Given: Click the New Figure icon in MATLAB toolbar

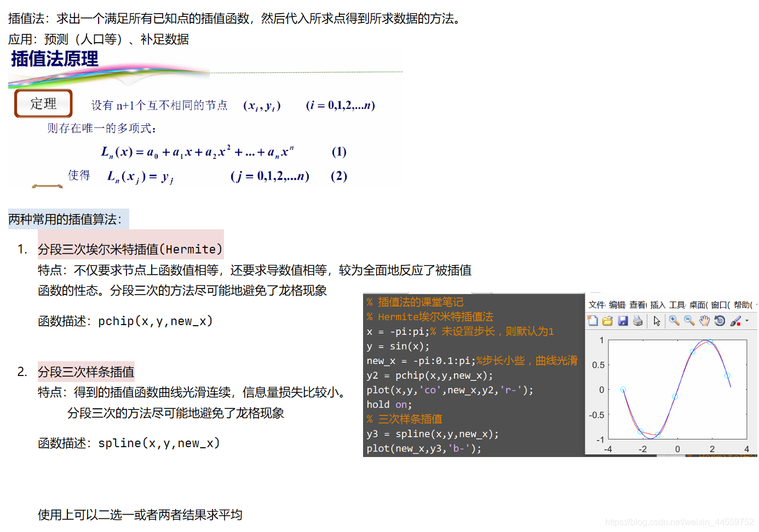Looking at the screenshot, I should 593,321.
